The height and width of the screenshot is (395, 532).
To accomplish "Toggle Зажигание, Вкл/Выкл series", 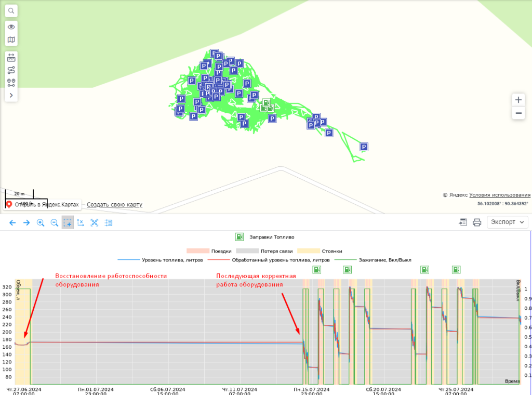I will 373,260.
